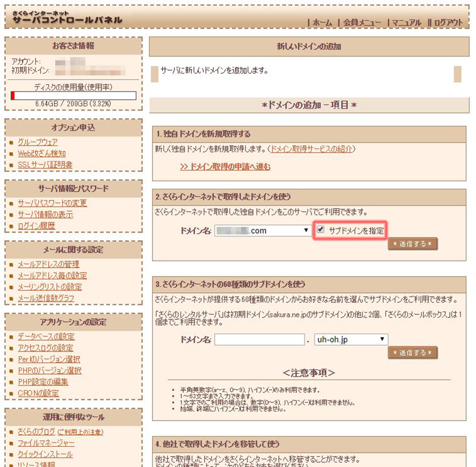Open ホーム in the top menu
This screenshot has height=467, width=476.
[322, 23]
